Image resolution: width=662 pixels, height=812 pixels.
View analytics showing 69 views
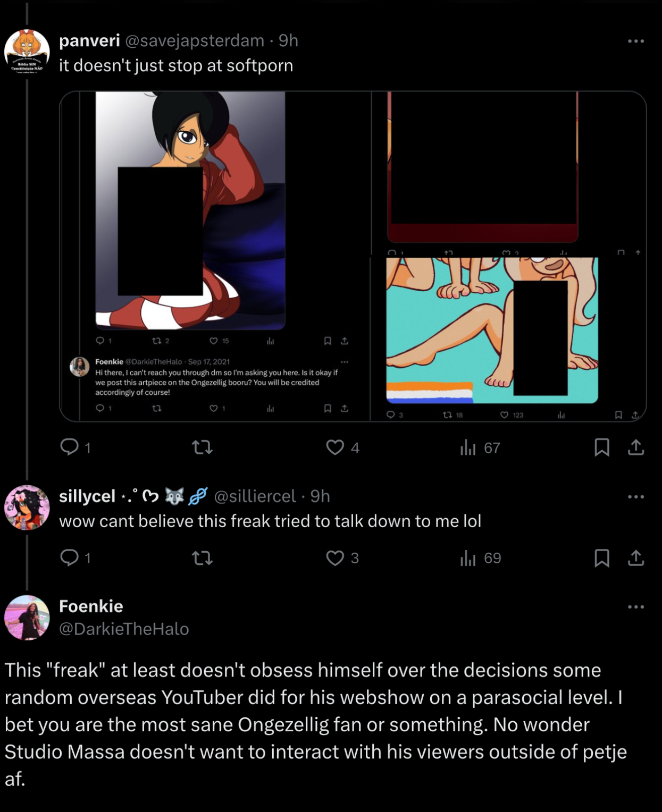tap(468, 558)
